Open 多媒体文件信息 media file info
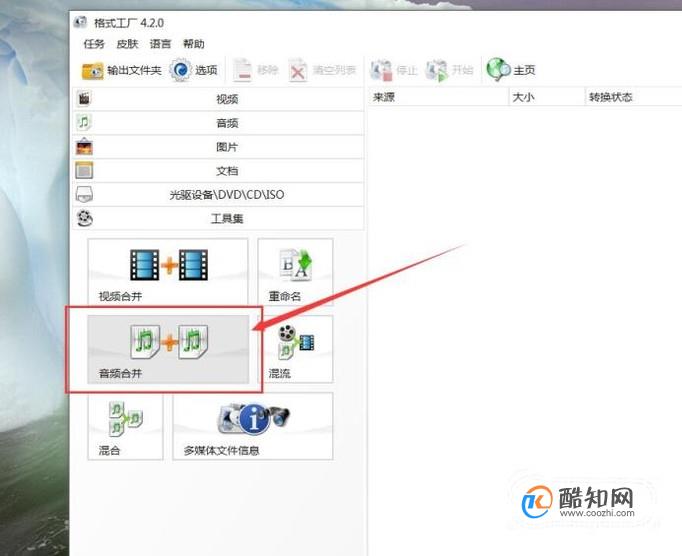The width and height of the screenshot is (682, 556). 253,426
